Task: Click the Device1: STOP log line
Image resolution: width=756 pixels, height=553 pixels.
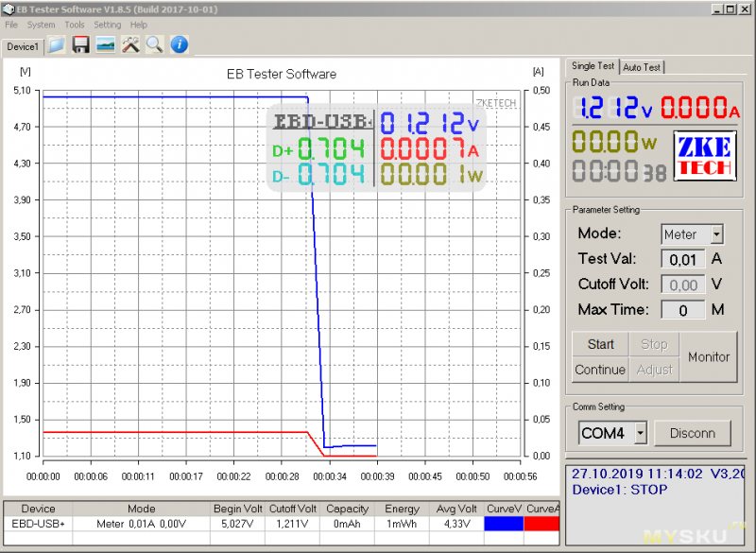Action: coord(620,490)
